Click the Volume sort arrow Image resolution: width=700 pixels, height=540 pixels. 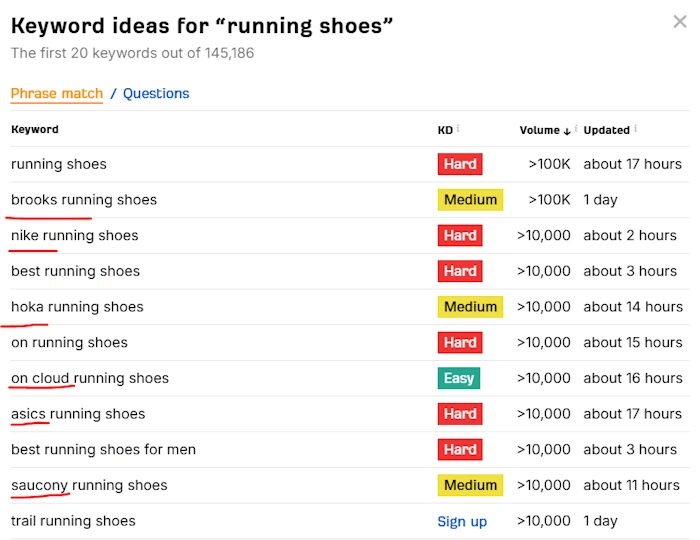coord(567,131)
